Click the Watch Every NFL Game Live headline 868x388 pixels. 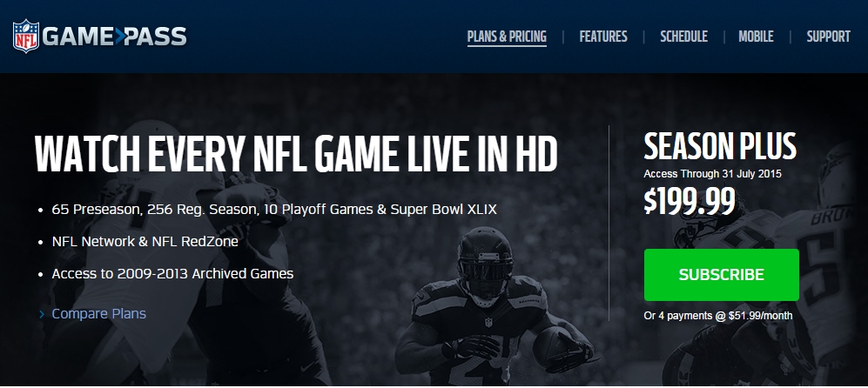[296, 153]
